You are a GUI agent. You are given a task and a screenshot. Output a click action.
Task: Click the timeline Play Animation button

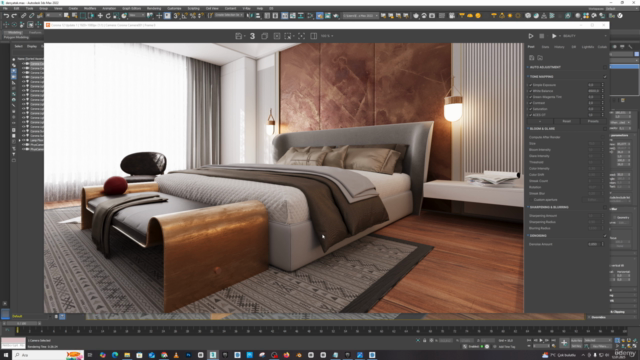point(541,340)
